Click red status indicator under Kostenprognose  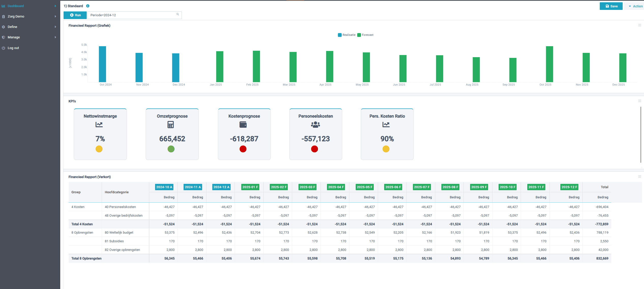243,149
